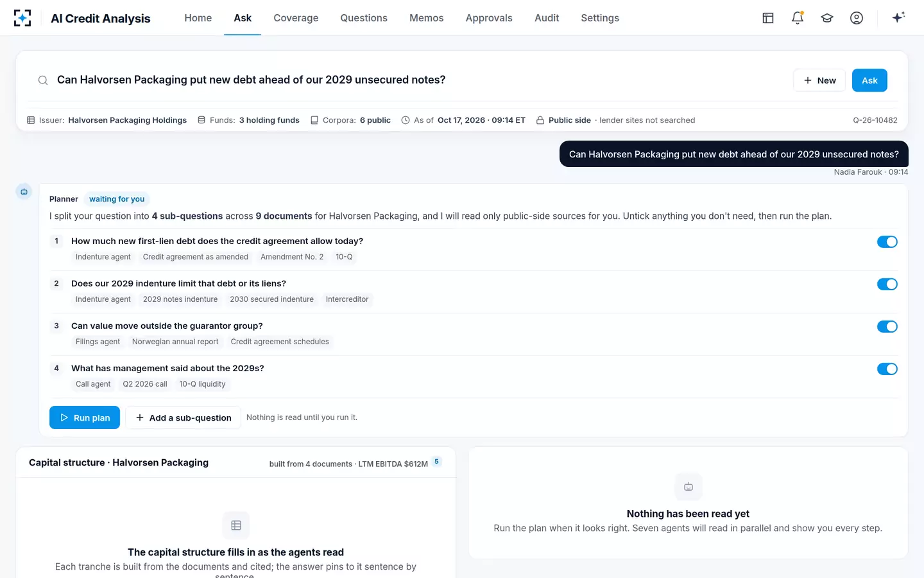This screenshot has width=924, height=578.
Task: Open the Settings tab
Action: coord(600,18)
